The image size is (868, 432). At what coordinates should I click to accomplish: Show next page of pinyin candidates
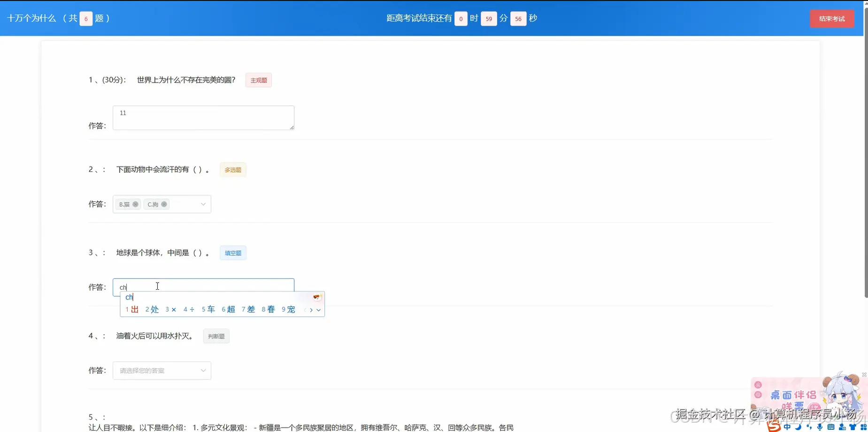pyautogui.click(x=312, y=310)
